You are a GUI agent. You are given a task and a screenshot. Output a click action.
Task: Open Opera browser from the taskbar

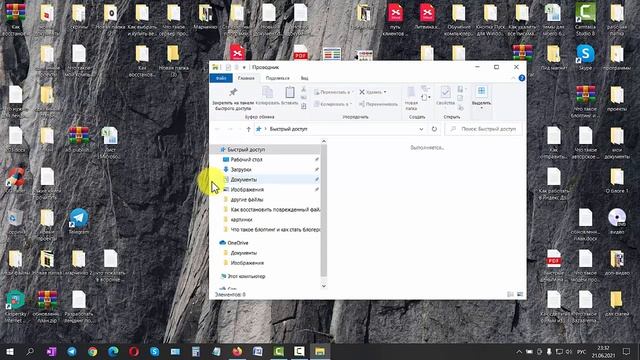tap(134, 351)
